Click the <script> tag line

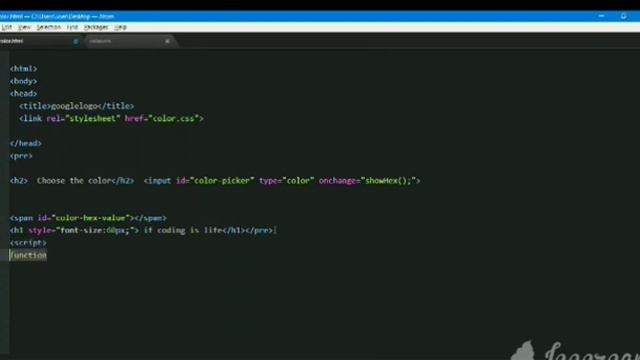point(28,243)
